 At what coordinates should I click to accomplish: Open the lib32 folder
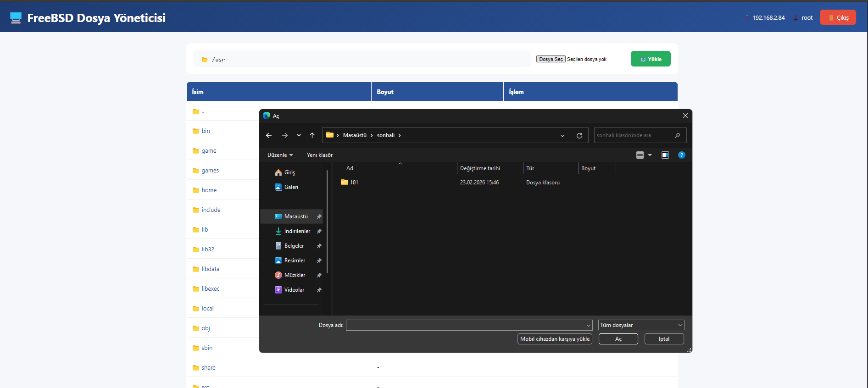coord(208,249)
